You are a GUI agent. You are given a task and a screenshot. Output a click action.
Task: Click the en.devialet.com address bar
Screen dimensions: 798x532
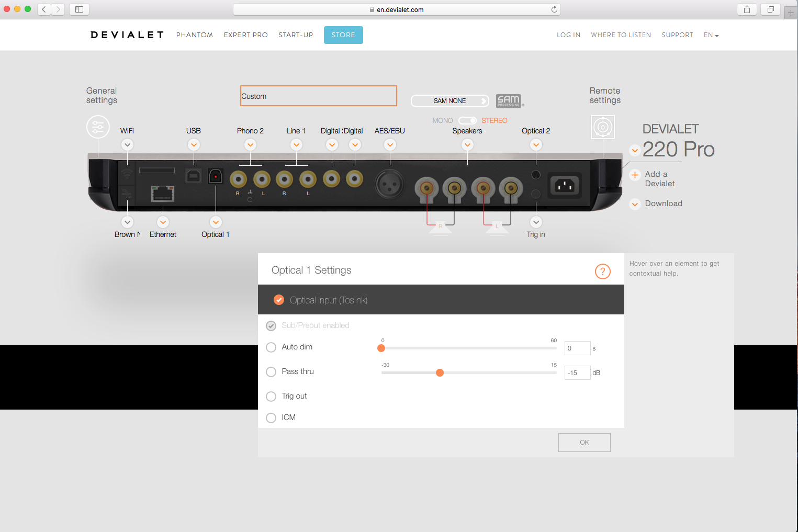(x=397, y=9)
